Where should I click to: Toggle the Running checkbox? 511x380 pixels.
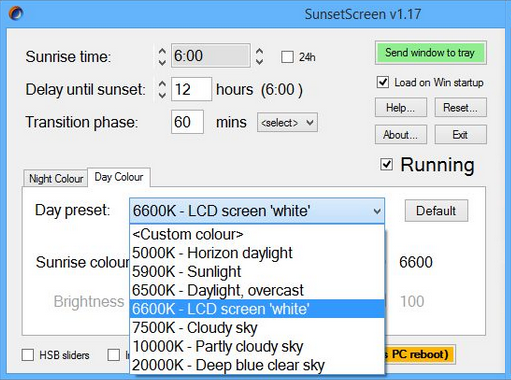[x=386, y=164]
